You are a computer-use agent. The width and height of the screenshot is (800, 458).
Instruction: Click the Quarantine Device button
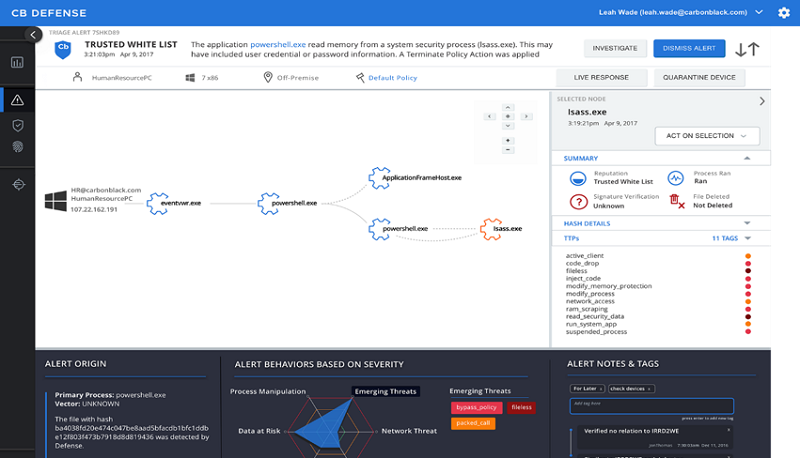[699, 78]
